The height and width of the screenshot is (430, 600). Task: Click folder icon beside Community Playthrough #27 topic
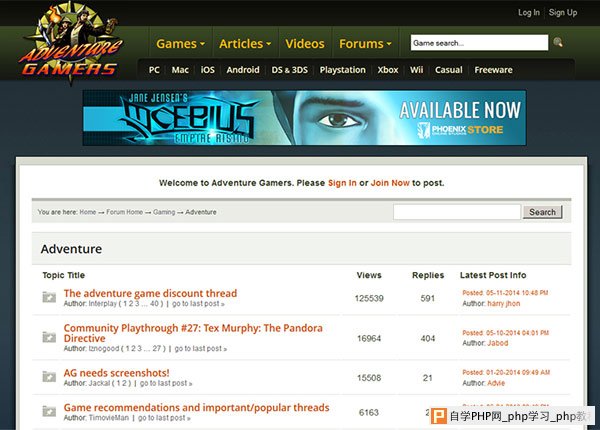49,337
